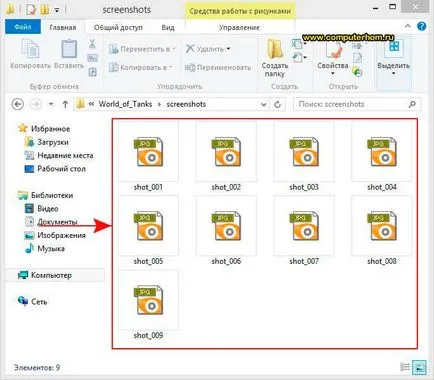Select the shot_007 JPG file

(304, 231)
